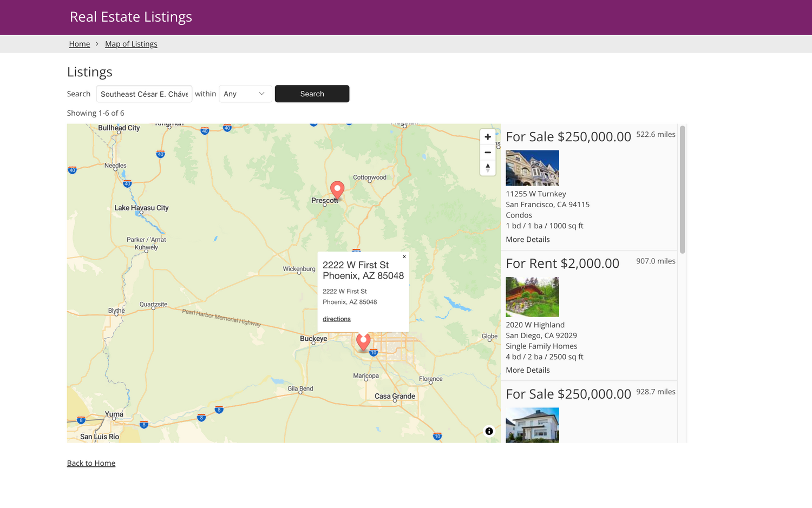The image size is (812, 508).
Task: Zoom out using the map minus icon
Action: (x=487, y=153)
